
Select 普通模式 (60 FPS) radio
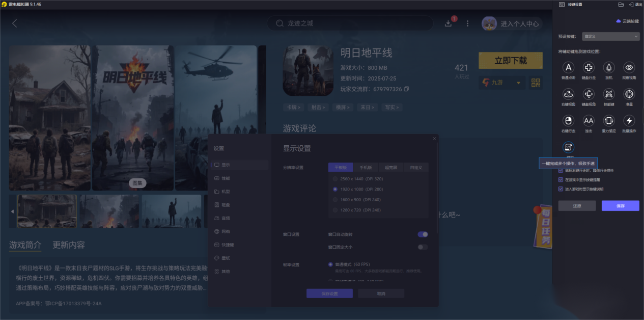(330, 264)
